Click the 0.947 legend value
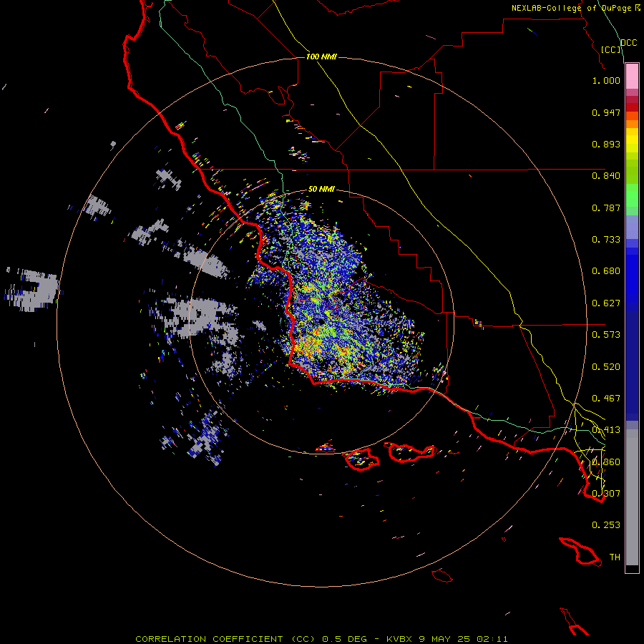Image resolution: width=644 pixels, height=644 pixels. pyautogui.click(x=606, y=112)
